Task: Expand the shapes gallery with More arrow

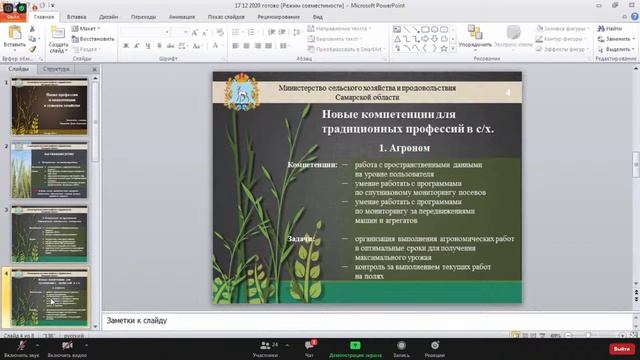Action: (453, 49)
